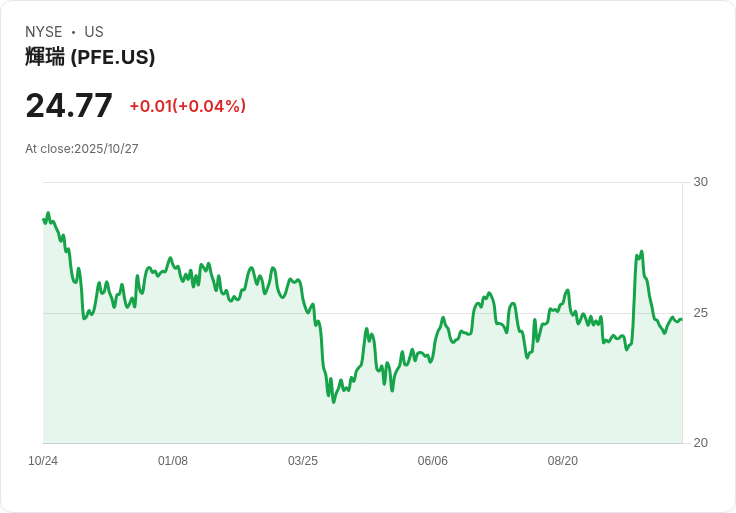Click the At close:2025/10/27 date text
Screen dimensions: 736x513
[x=82, y=149]
